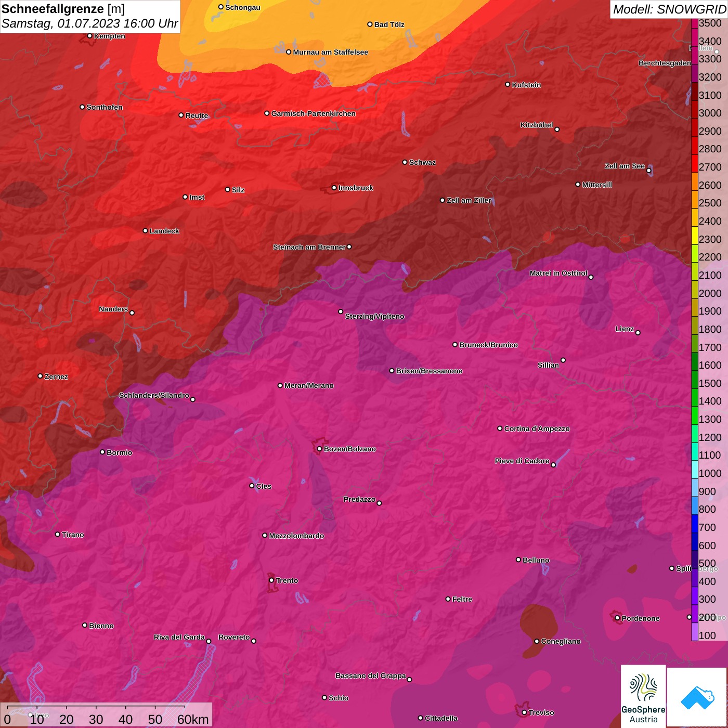Click the 'Murnau am Staffelsee' label

(x=330, y=52)
